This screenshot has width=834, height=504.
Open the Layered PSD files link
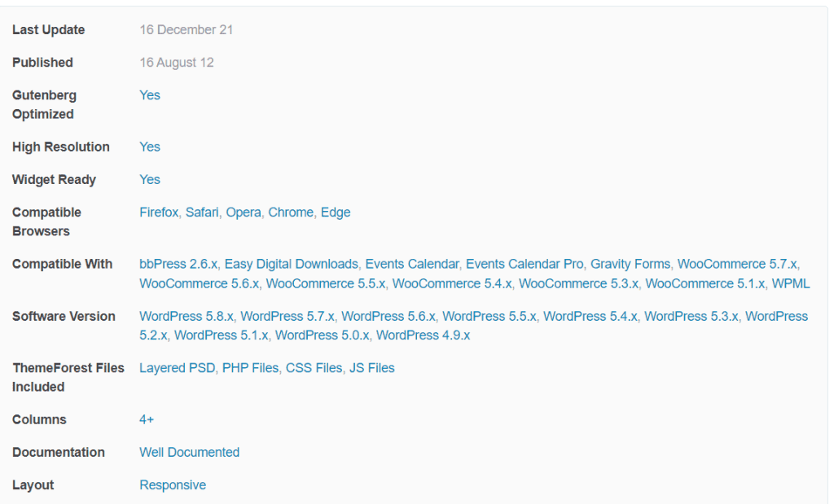[x=177, y=368]
